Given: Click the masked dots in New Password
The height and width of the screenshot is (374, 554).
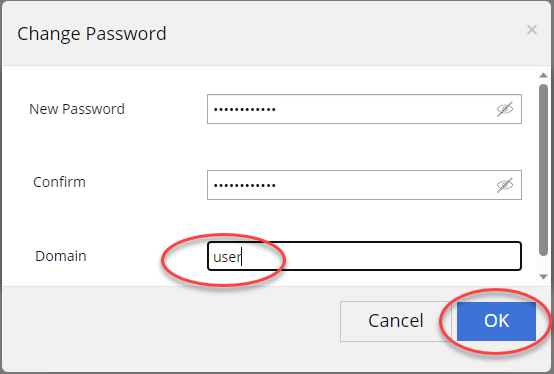Looking at the screenshot, I should [244, 109].
